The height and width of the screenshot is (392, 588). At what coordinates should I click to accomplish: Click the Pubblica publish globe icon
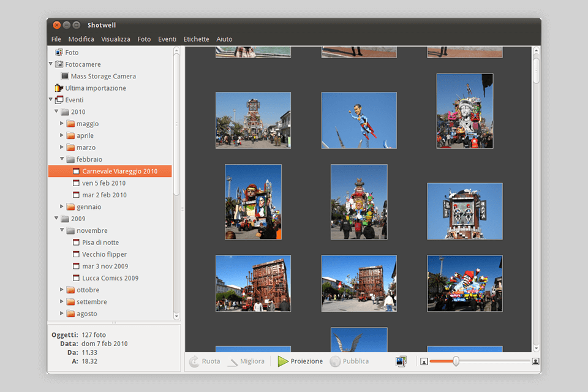point(335,361)
